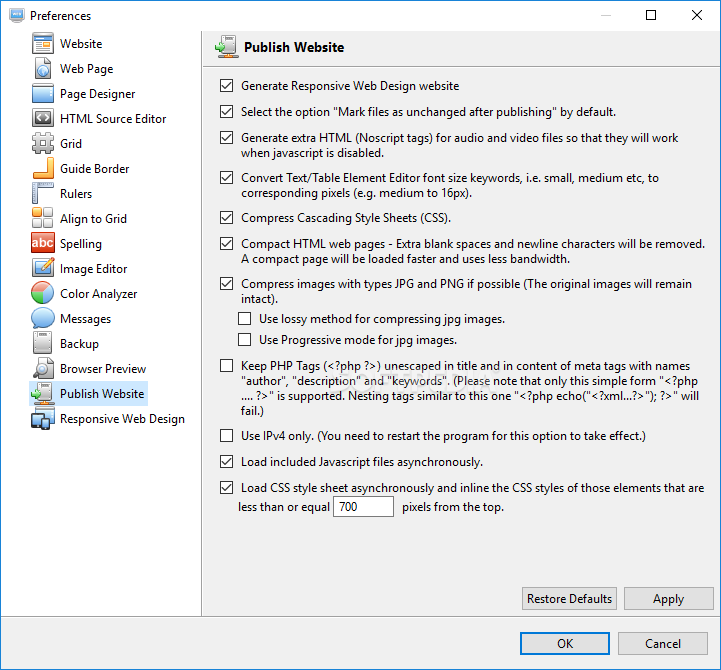Open the Website preferences section
Image resolution: width=721 pixels, height=670 pixels.
[81, 44]
